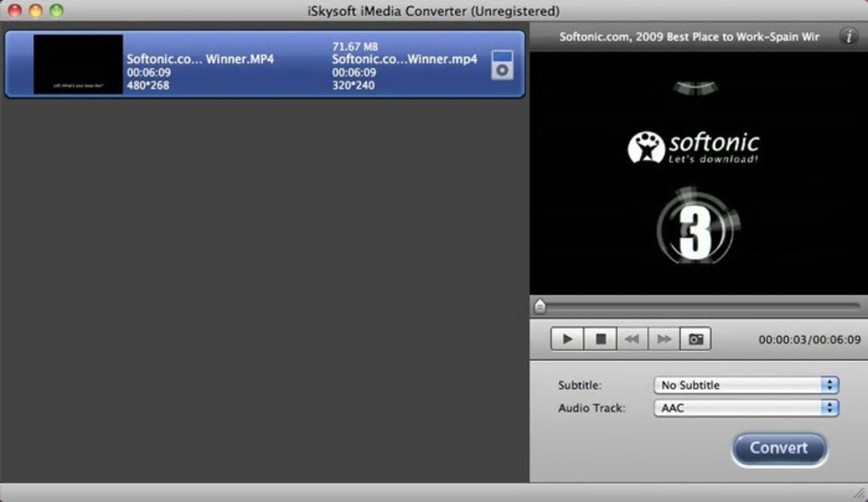Open the info panel via the i icon

[848, 37]
